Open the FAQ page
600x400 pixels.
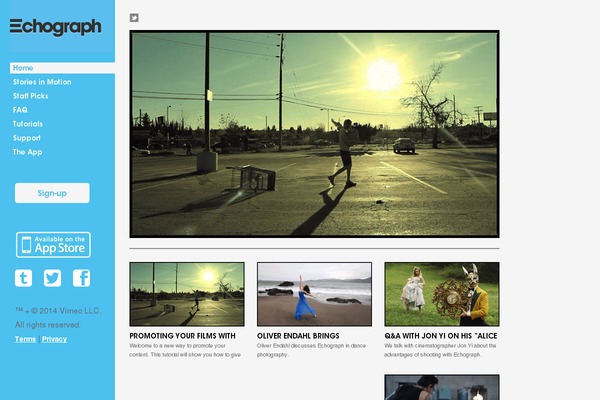[20, 110]
